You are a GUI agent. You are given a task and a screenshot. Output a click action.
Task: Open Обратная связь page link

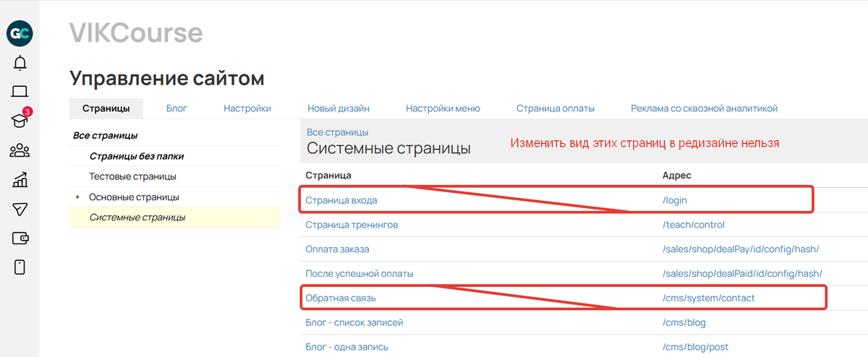(341, 298)
